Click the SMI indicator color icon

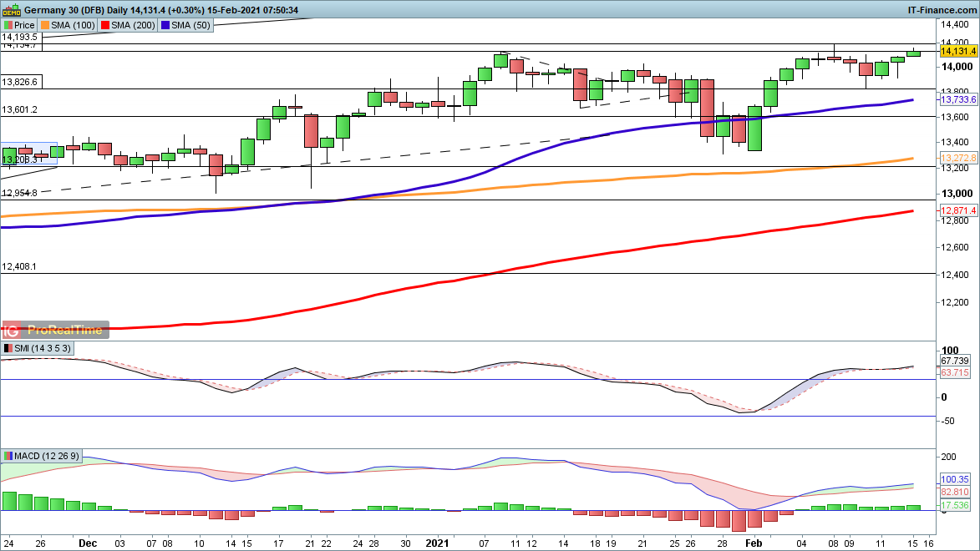coord(8,347)
